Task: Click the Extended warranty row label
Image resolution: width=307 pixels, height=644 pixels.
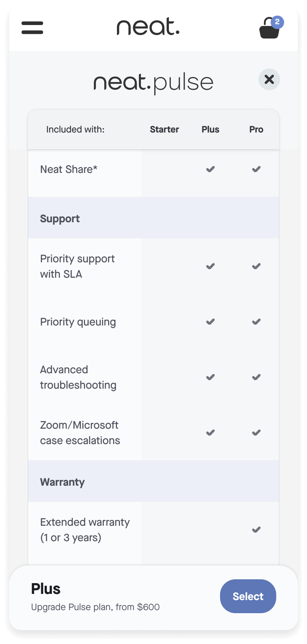Action: [85, 530]
